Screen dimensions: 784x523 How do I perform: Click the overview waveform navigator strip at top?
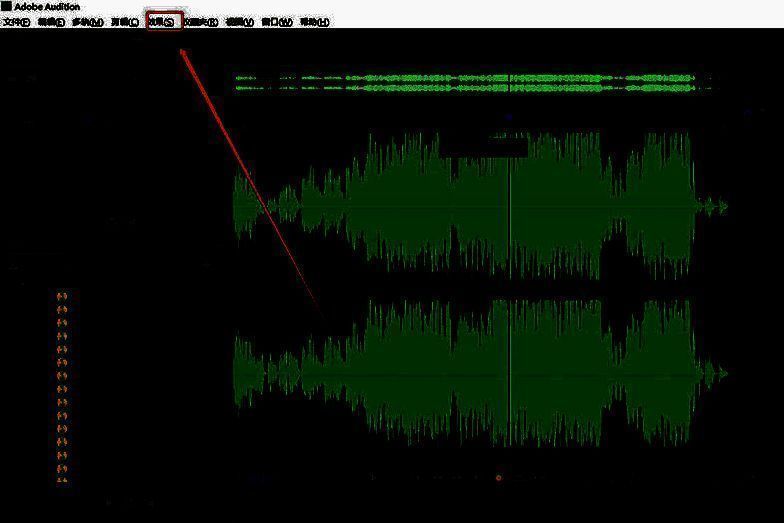[x=472, y=82]
